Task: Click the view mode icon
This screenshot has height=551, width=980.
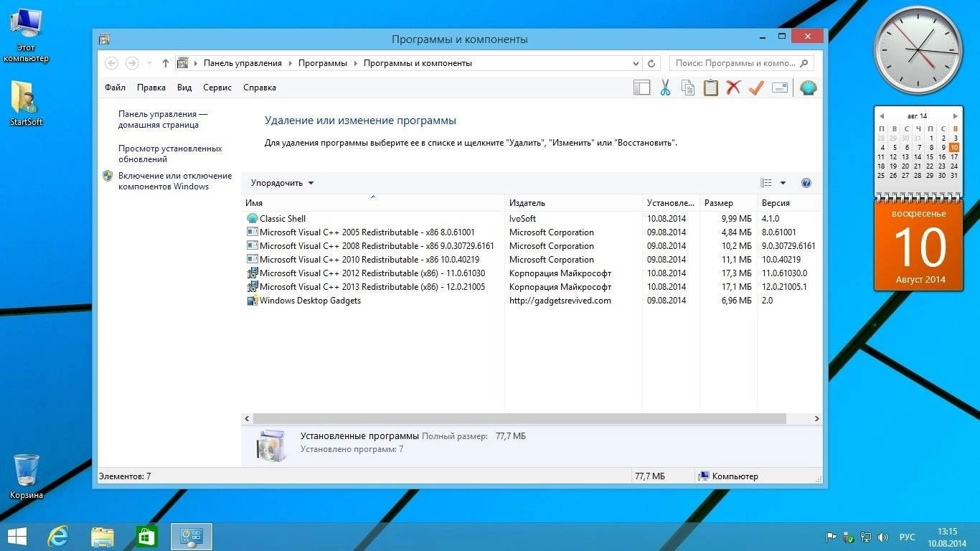Action: click(766, 183)
